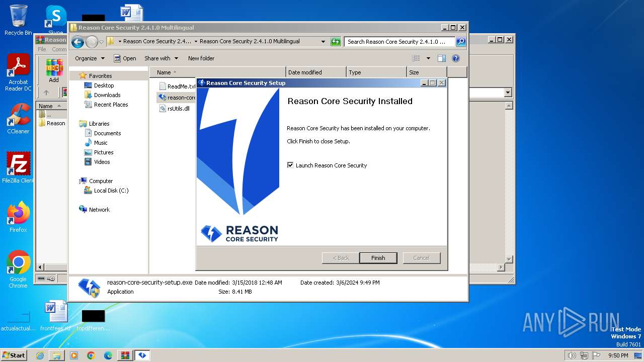Select frontfees.rtf desktop file
The width and height of the screenshot is (644, 362).
coord(55,316)
